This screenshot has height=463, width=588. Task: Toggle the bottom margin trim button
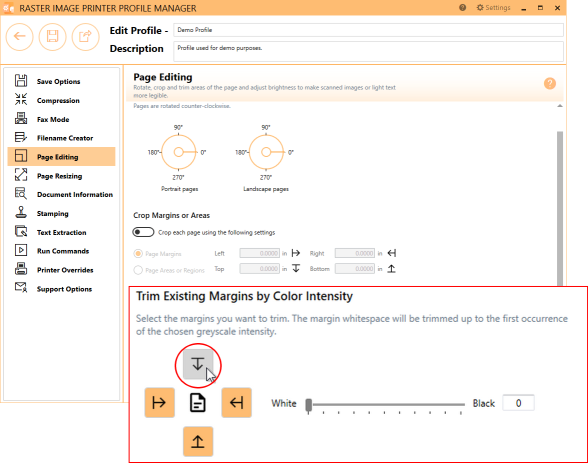(x=198, y=441)
